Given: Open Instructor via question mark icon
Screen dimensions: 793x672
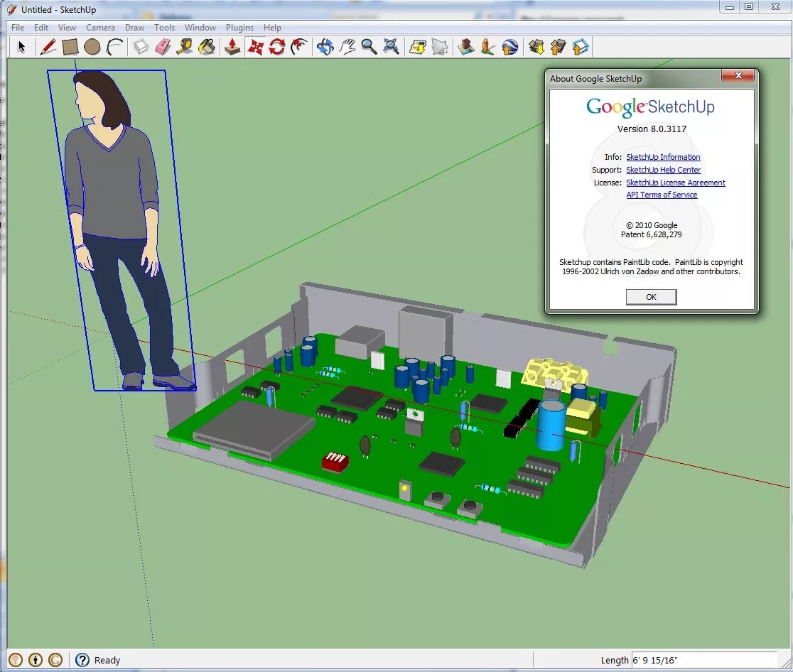Looking at the screenshot, I should point(82,660).
